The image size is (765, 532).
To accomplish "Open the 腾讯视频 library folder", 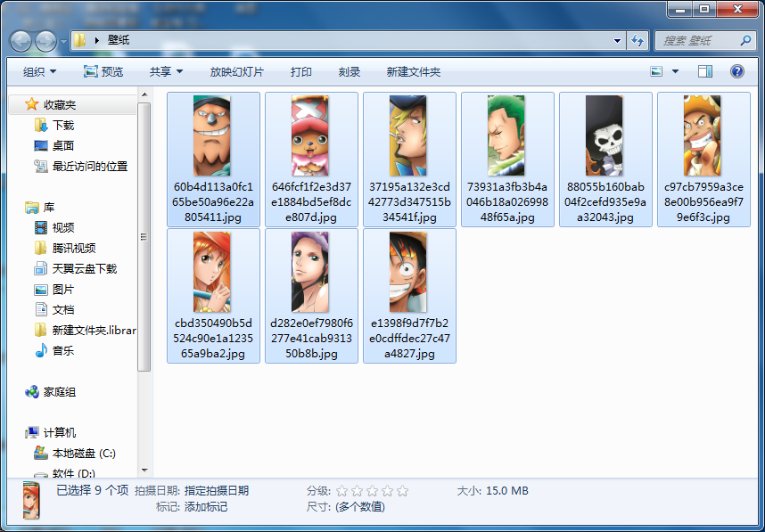I will (74, 249).
